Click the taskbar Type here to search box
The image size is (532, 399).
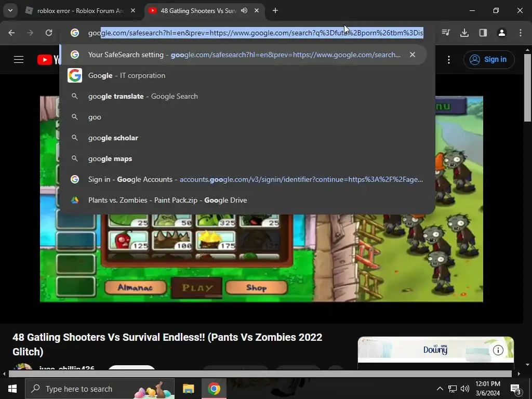pos(100,389)
